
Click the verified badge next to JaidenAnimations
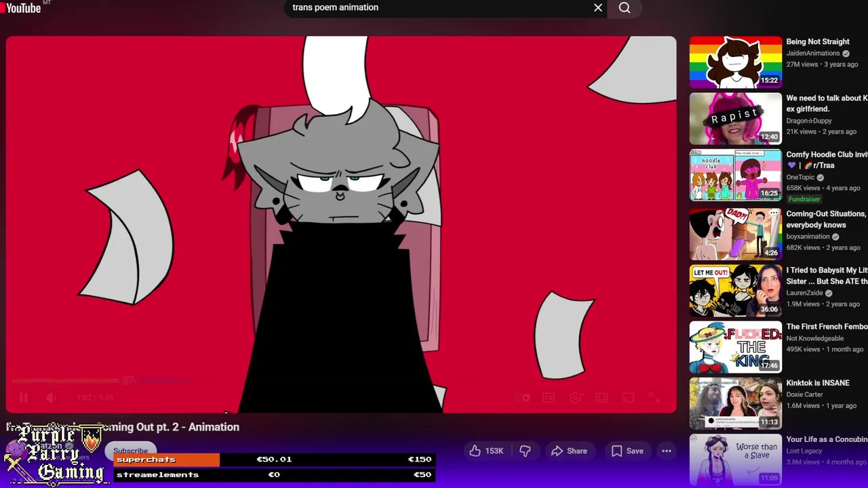846,54
